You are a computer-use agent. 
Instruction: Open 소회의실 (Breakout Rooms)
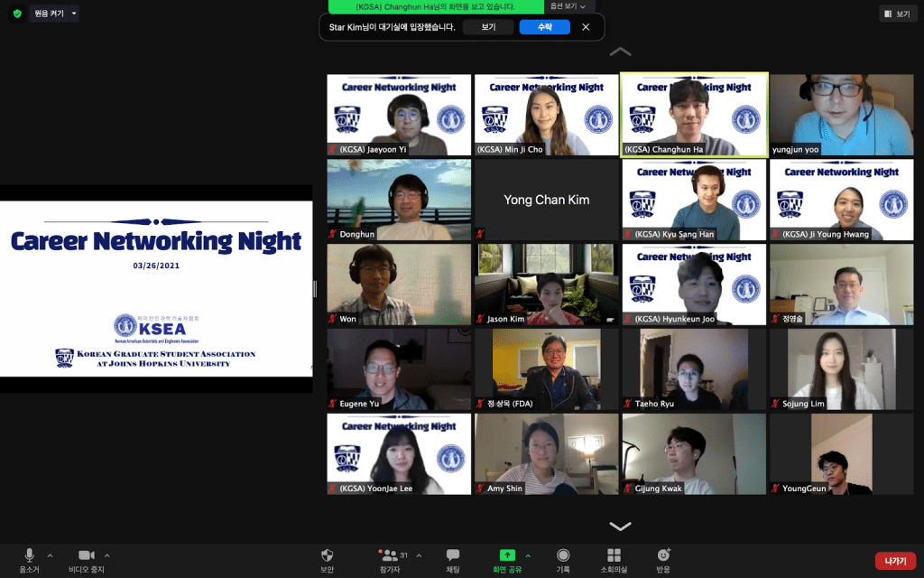(x=614, y=555)
